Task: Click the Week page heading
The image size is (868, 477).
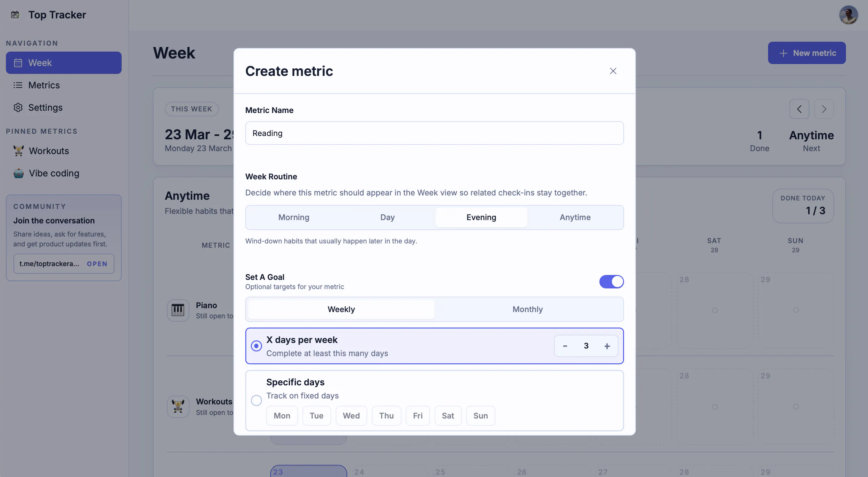Action: [174, 53]
